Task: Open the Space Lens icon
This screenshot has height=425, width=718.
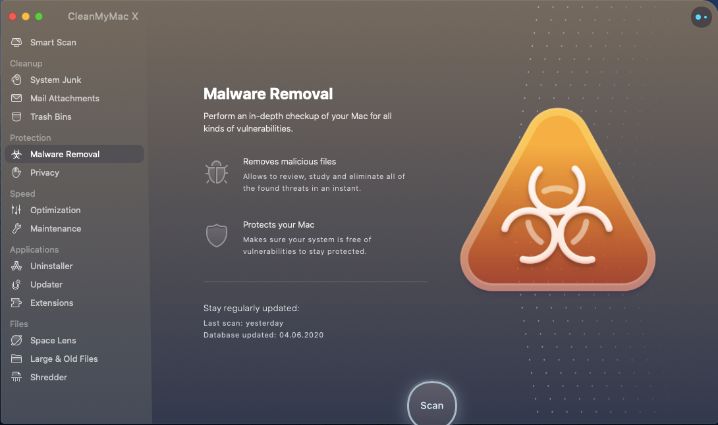Action: click(x=16, y=340)
